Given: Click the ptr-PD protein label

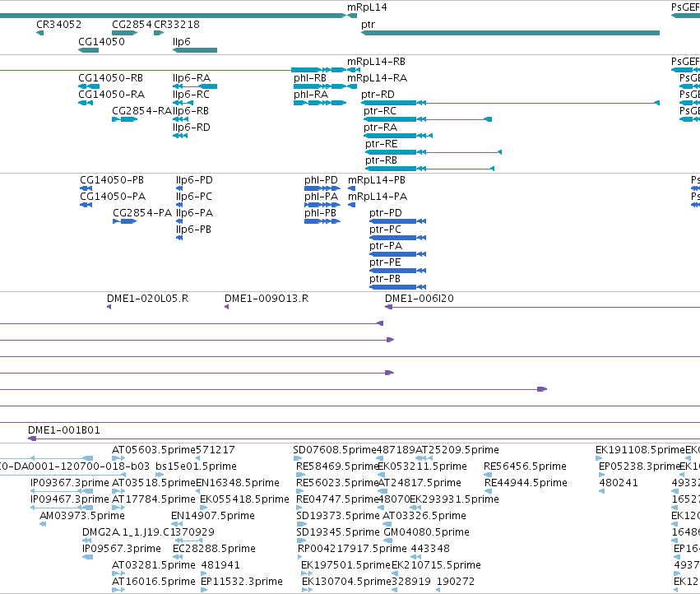Looking at the screenshot, I should pyautogui.click(x=386, y=213).
